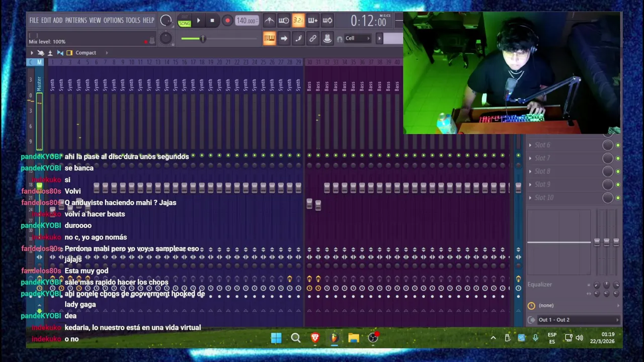Toggle the mixer extra large view icon
The width and height of the screenshot is (644, 362).
pos(69,53)
